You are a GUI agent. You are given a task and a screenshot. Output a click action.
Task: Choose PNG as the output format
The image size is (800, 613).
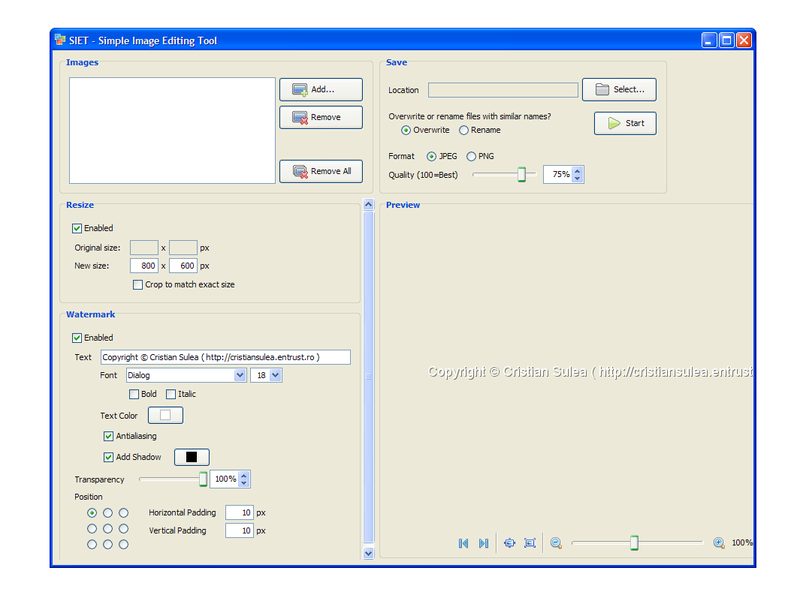[x=471, y=156]
